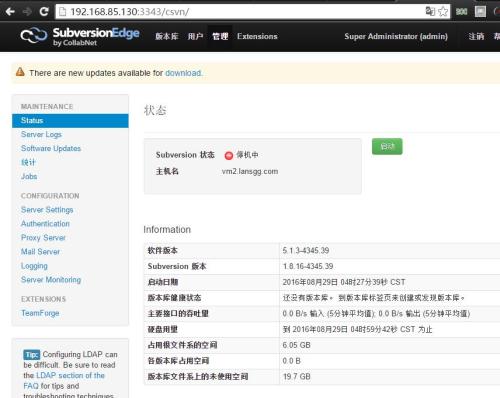
Task: Click the 状态 page heading
Action: point(155,110)
